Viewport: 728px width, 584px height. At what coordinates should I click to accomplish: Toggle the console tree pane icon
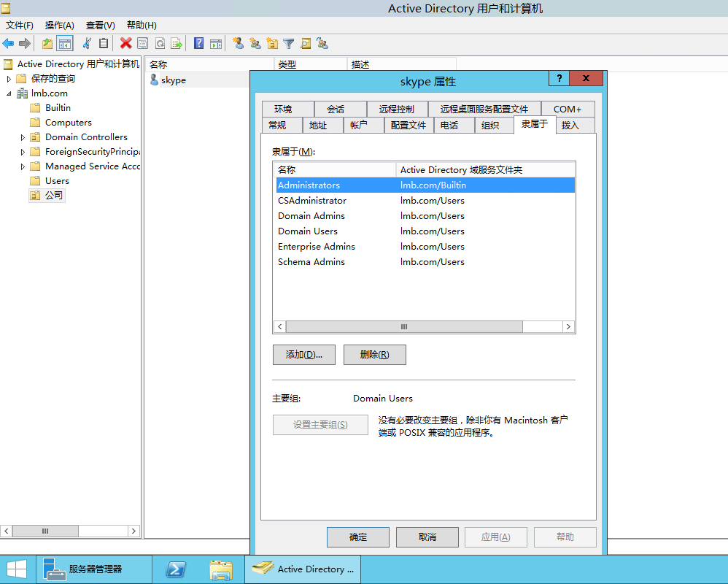(x=65, y=44)
